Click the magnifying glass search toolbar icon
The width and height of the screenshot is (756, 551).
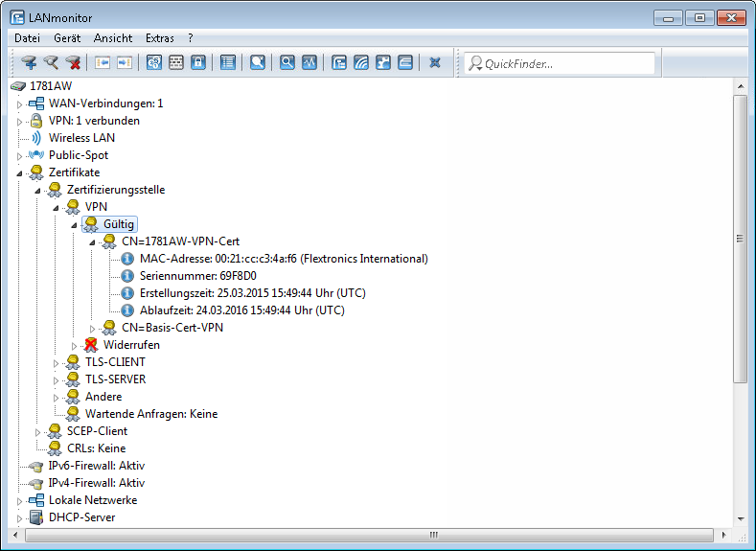coord(286,63)
